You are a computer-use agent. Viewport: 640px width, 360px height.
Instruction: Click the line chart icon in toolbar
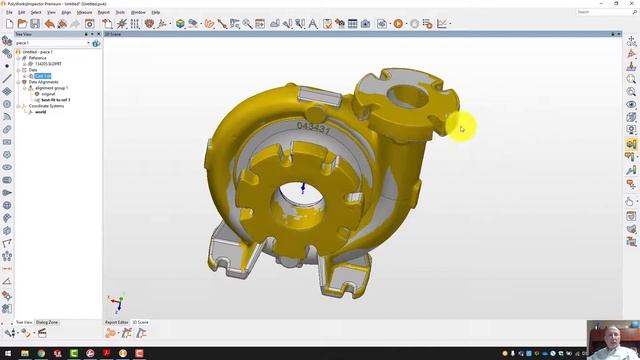click(442, 24)
